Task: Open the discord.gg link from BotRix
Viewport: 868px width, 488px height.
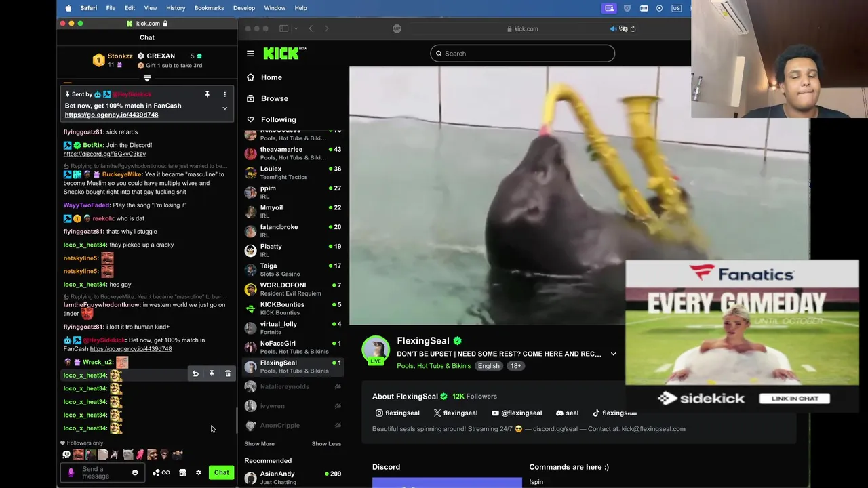Action: 104,154
